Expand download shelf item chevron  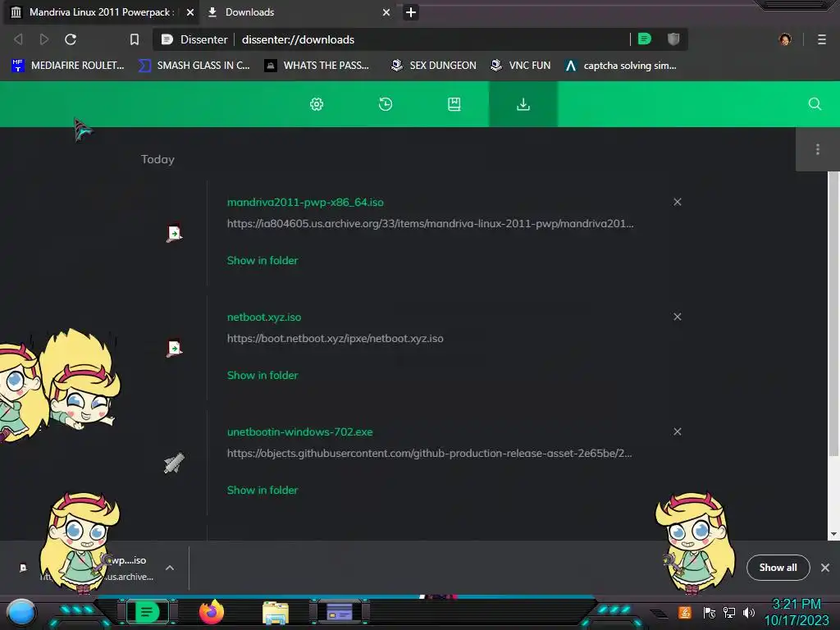pos(170,568)
